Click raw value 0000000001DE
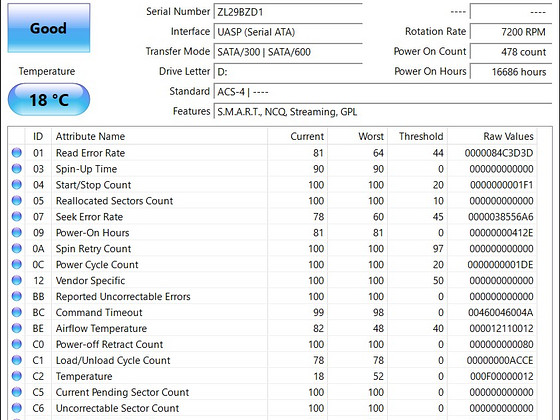 [500, 265]
